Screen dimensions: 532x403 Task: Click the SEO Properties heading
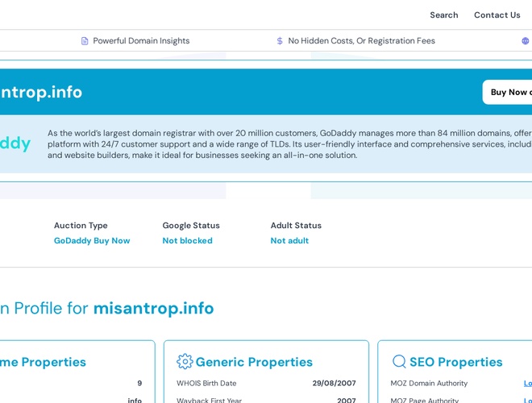point(455,363)
